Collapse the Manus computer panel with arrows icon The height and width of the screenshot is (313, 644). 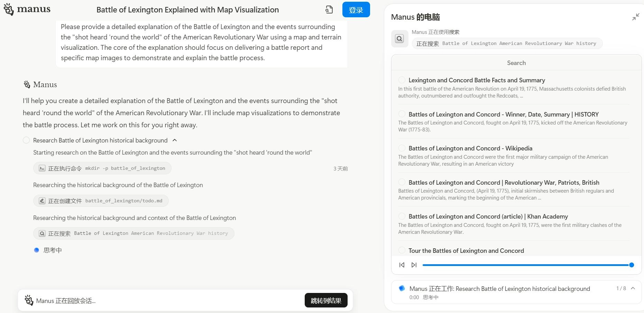(636, 17)
